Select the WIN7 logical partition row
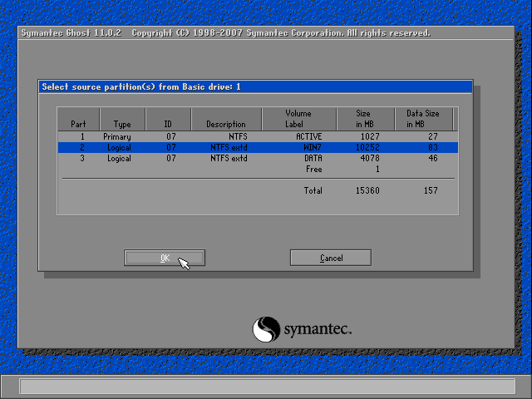Screen dimensions: 532x399 pyautogui.click(x=256, y=147)
